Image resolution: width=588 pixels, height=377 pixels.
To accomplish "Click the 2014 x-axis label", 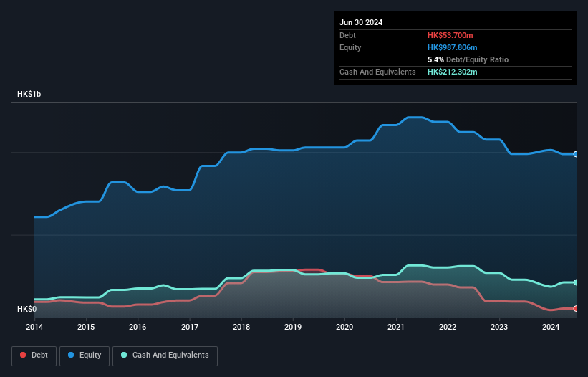I will click(34, 327).
